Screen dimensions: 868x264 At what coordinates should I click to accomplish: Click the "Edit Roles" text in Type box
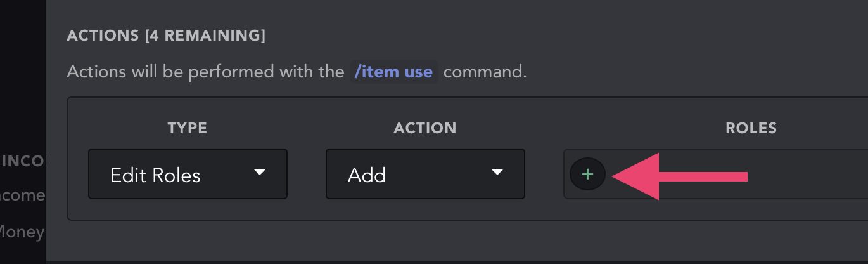click(x=155, y=175)
